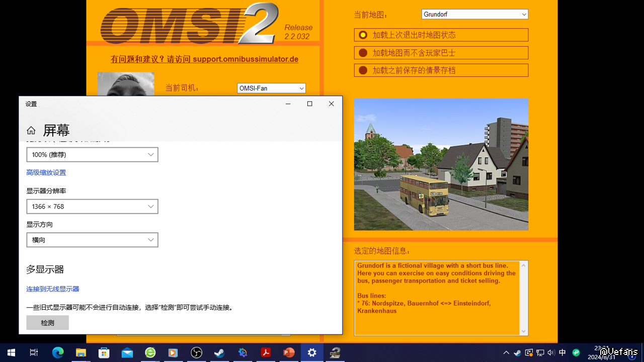
Task: Click the driver portrait photo in OMSI
Action: 126,84
